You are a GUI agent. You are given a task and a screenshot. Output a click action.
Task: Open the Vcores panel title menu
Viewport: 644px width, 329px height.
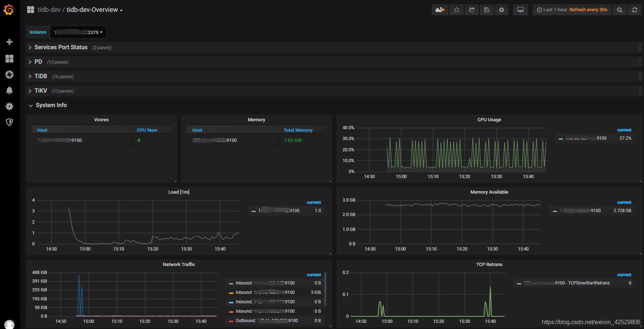[x=101, y=120]
